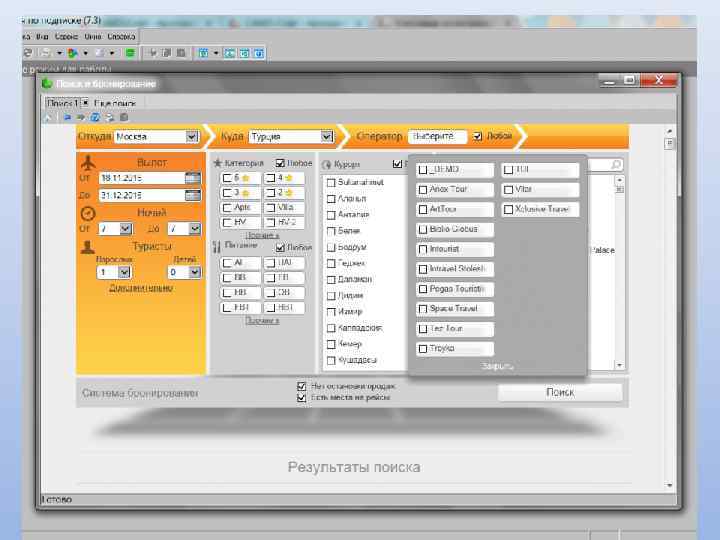Click 'Показать' link under Категория checkboxes
720x540 pixels.
(x=262, y=235)
